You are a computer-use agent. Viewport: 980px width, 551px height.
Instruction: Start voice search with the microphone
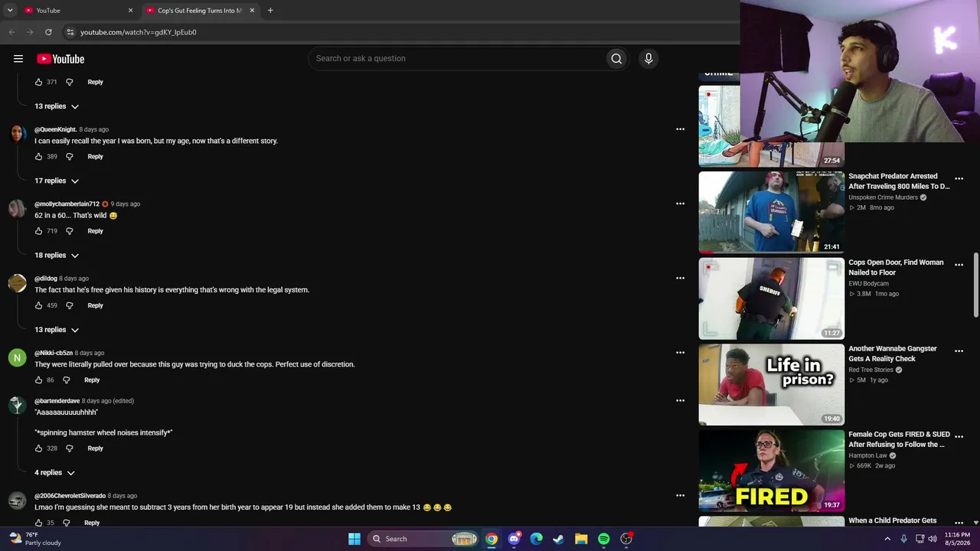[648, 59]
